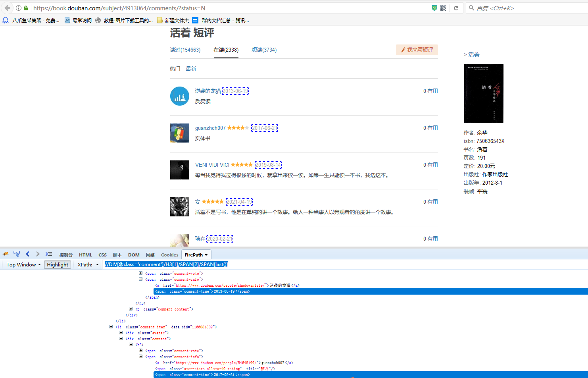Image resolution: width=588 pixels, height=378 pixels.
Task: Select the comment-time 2013-06-19 span row
Action: 371,291
